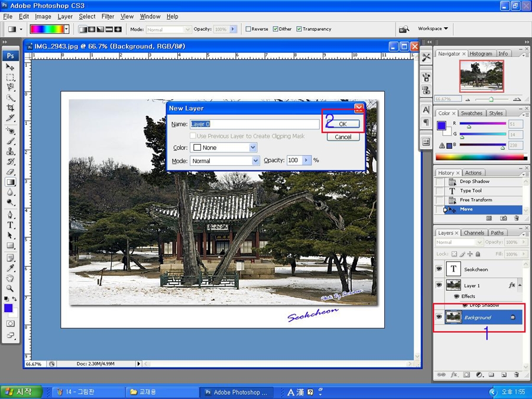This screenshot has height=399, width=532.
Task: Select the Eraser tool
Action: tap(10, 171)
